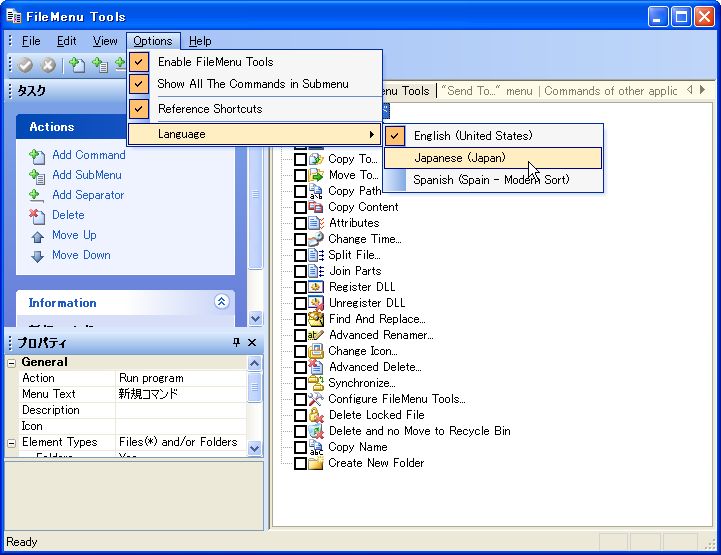721x555 pixels.
Task: Open the File menu
Action: [31, 41]
